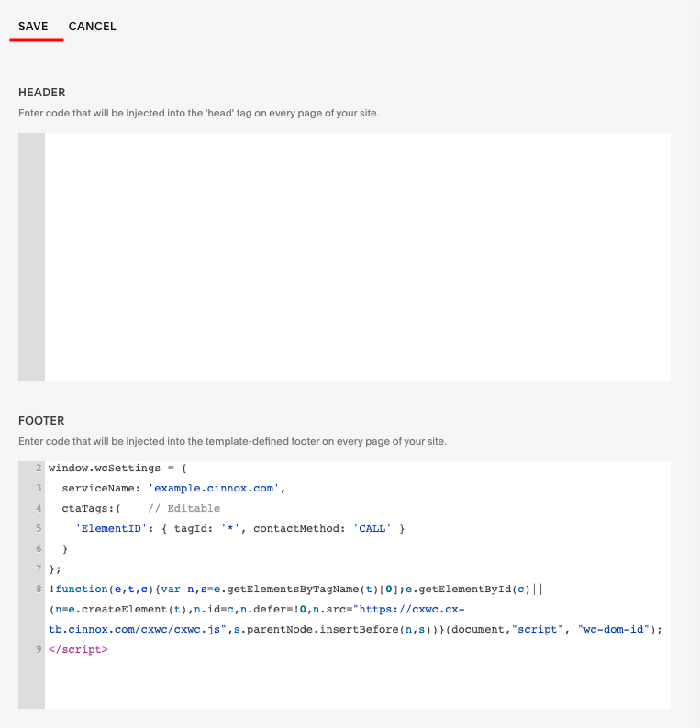Viewport: 700px width, 728px height.
Task: Click inside the empty Header code editor
Action: 357,257
